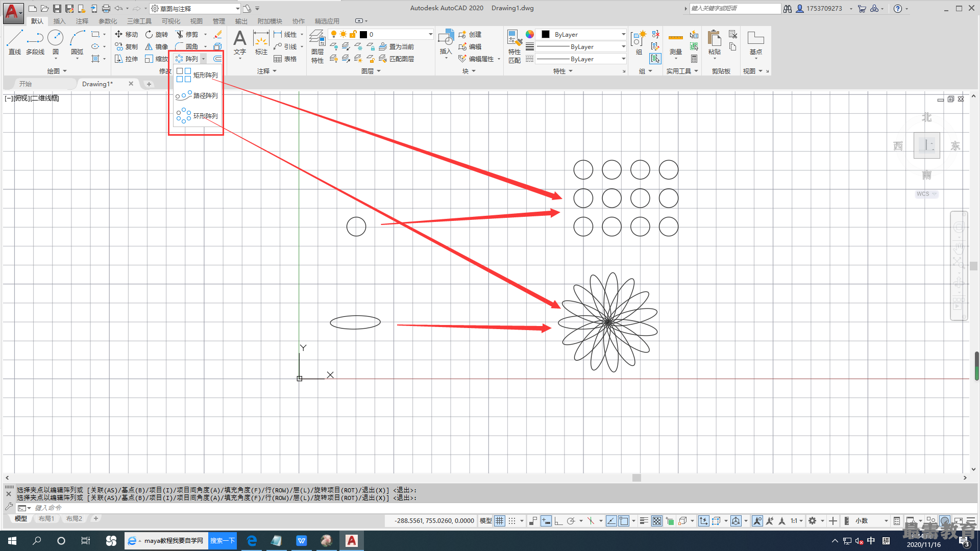Switch to the Drawing1* document tab
Viewport: 980px width, 551px height.
pos(97,84)
